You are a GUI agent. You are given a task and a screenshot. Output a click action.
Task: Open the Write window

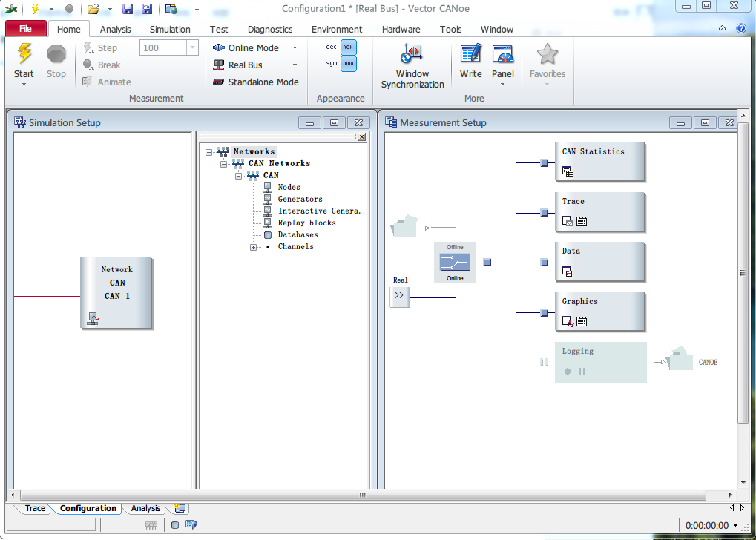[470, 55]
